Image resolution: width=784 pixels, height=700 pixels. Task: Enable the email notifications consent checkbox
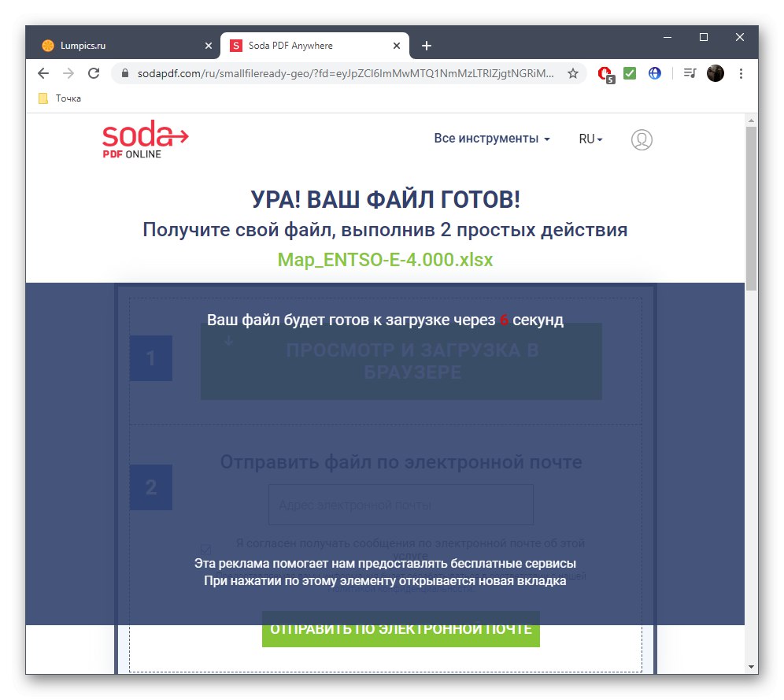pos(205,549)
